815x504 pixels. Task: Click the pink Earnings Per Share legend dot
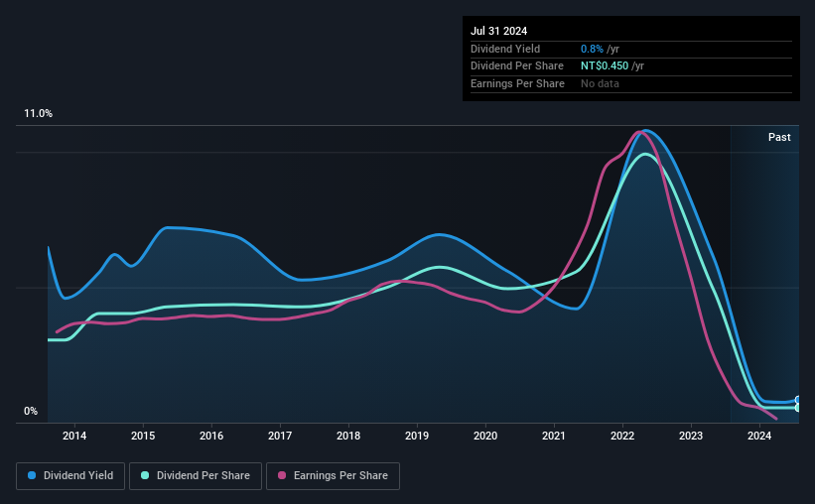coord(282,475)
